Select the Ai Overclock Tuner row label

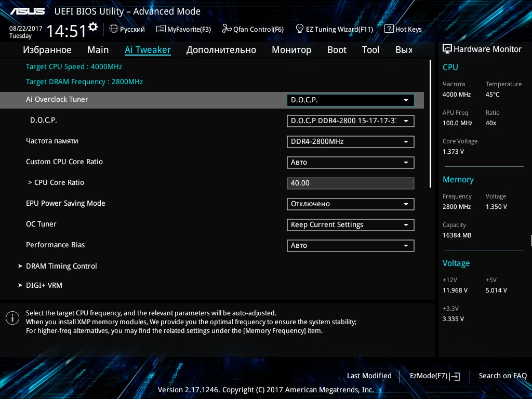[57, 99]
